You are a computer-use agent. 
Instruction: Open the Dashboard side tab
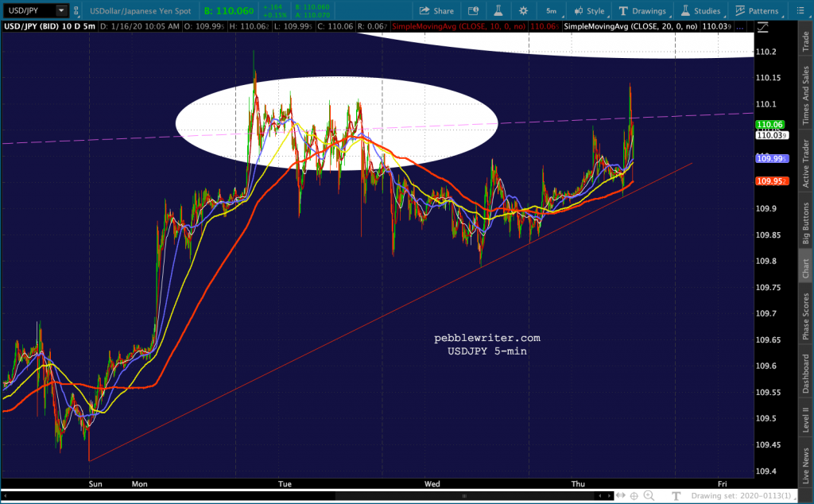coord(806,374)
